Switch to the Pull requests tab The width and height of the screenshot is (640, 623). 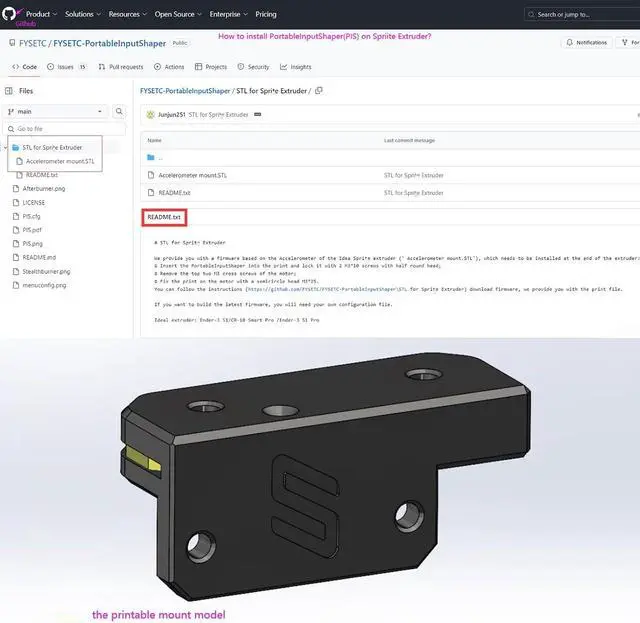121,67
